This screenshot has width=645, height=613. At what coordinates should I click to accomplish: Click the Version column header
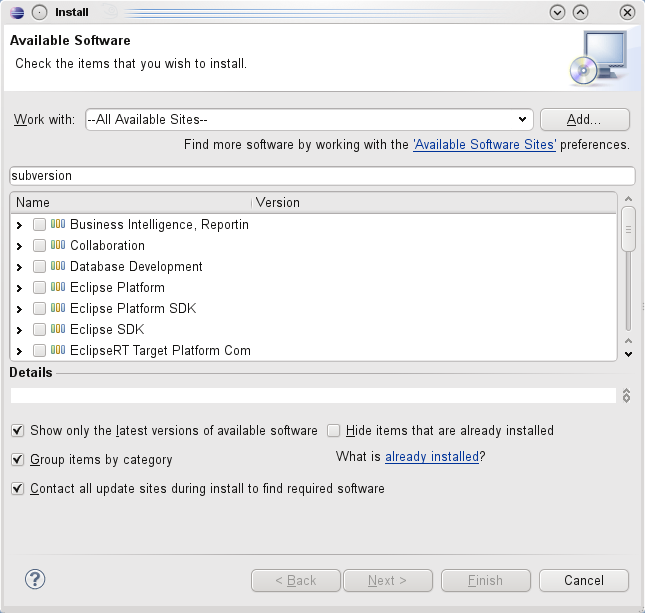[x=434, y=202]
